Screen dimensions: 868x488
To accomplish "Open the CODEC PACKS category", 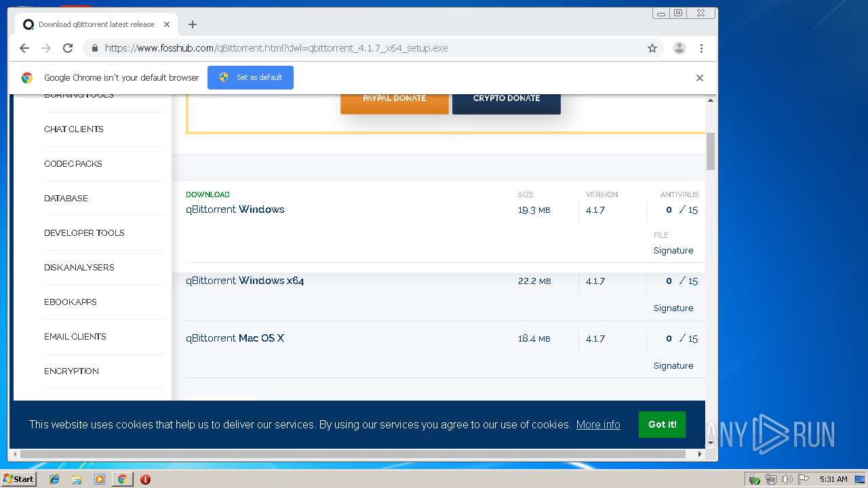I will click(73, 164).
